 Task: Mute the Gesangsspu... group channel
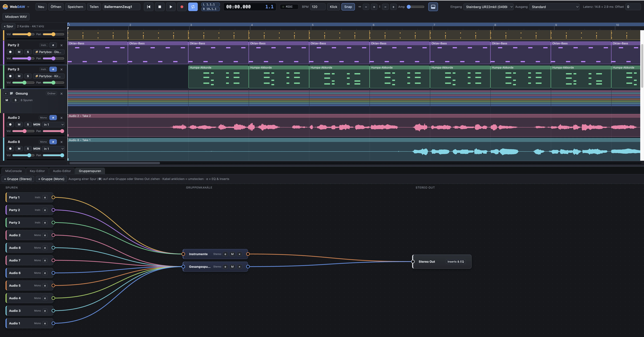(232, 267)
